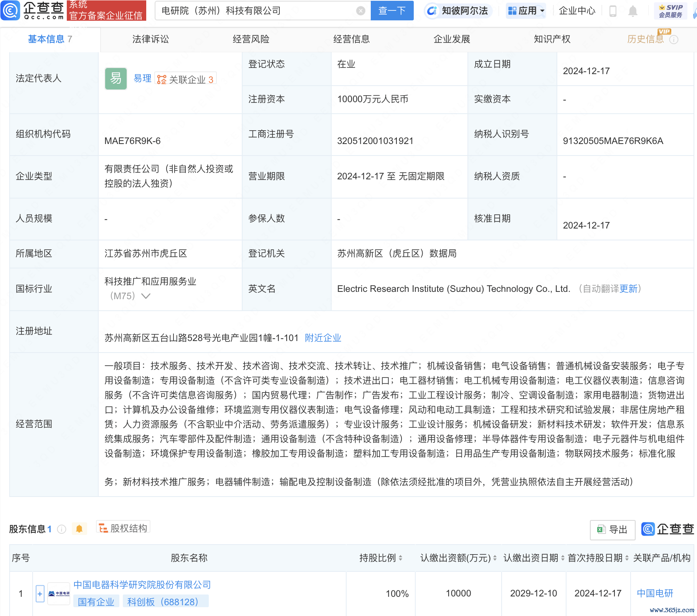The image size is (697, 616).
Task: Click shareholder alert bell icon
Action: pyautogui.click(x=79, y=529)
